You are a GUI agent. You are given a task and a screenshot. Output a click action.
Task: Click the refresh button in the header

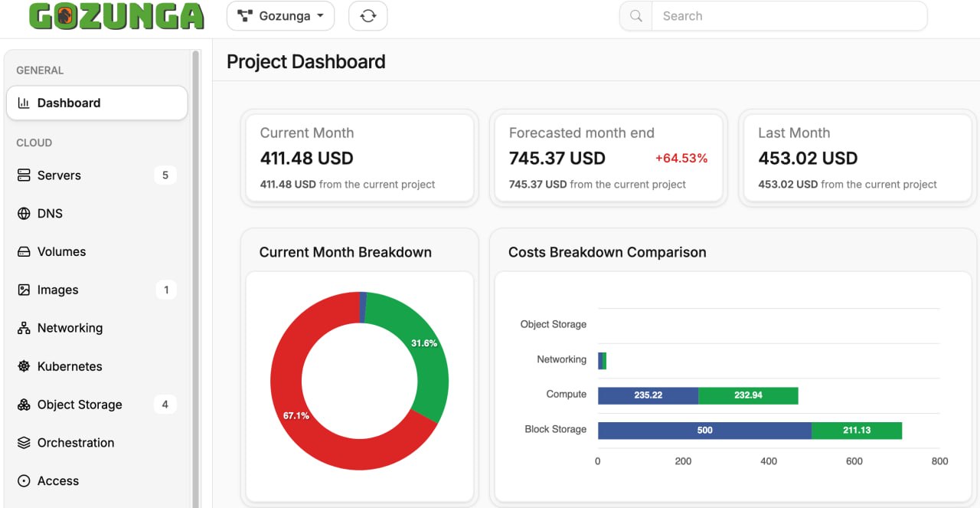point(367,16)
